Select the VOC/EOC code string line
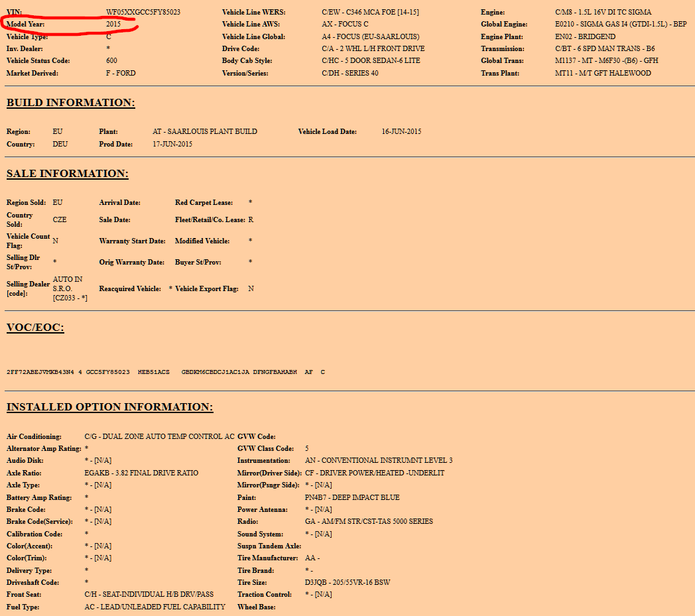 pos(166,372)
